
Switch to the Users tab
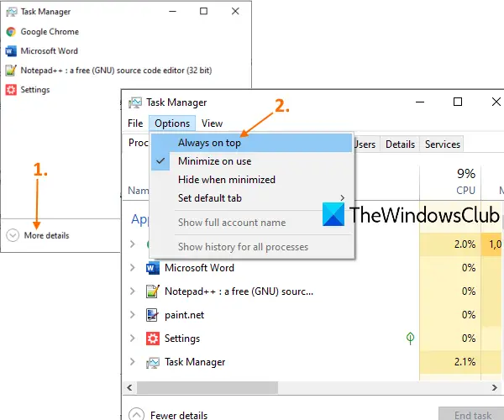(x=365, y=144)
